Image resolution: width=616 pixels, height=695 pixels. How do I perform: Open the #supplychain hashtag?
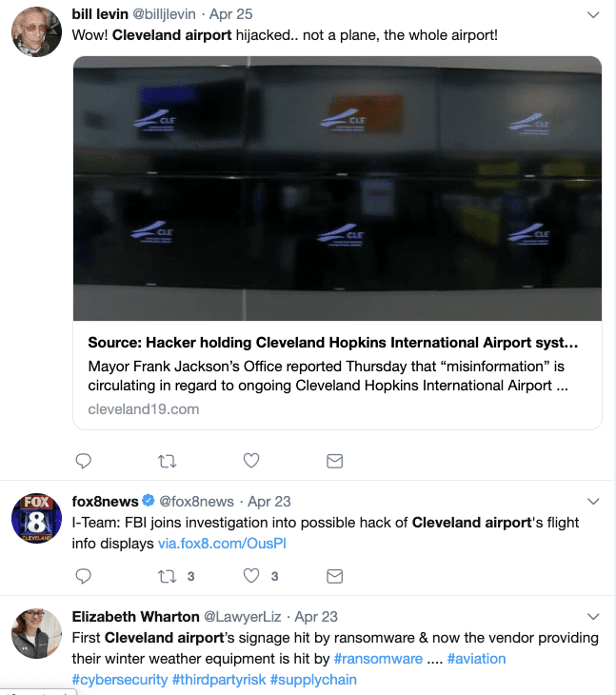point(314,680)
